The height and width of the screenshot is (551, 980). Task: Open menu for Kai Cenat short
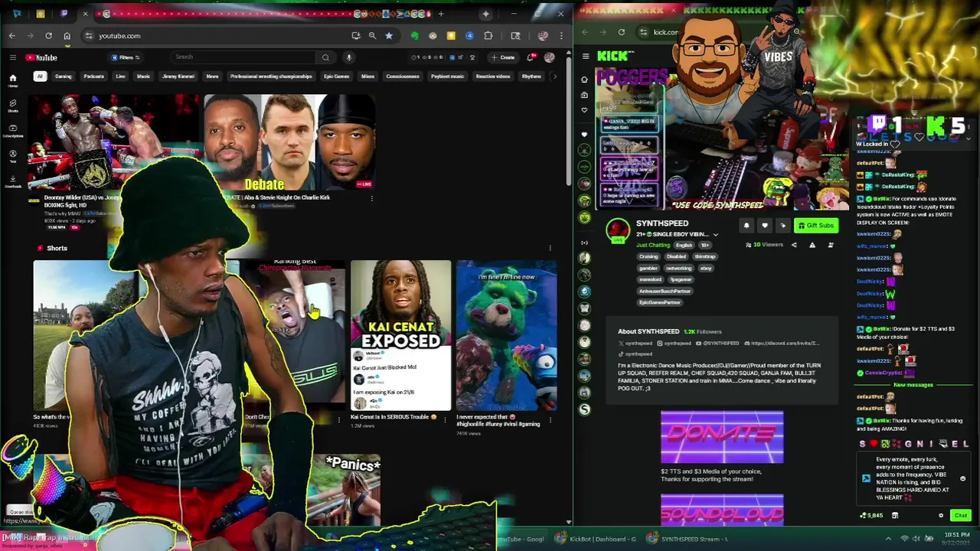pyautogui.click(x=445, y=419)
